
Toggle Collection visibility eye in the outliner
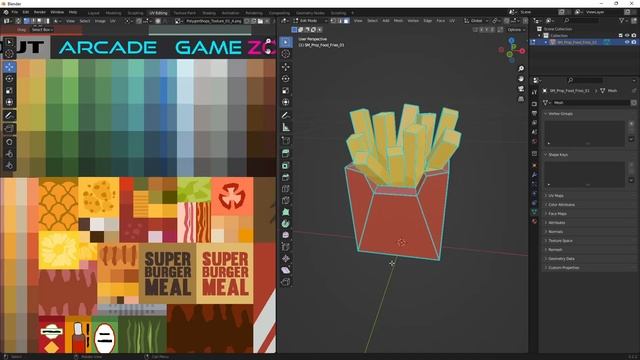point(627,36)
